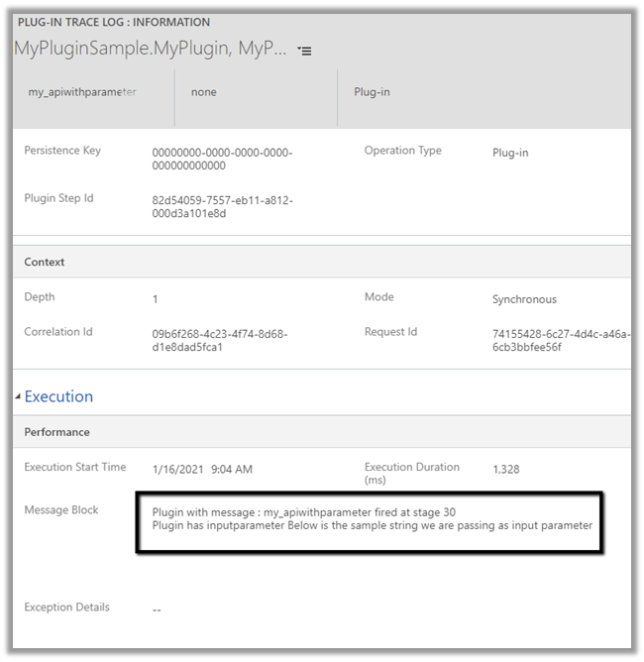The width and height of the screenshot is (644, 662).
Task: Select the Request Id value
Action: click(x=560, y=341)
